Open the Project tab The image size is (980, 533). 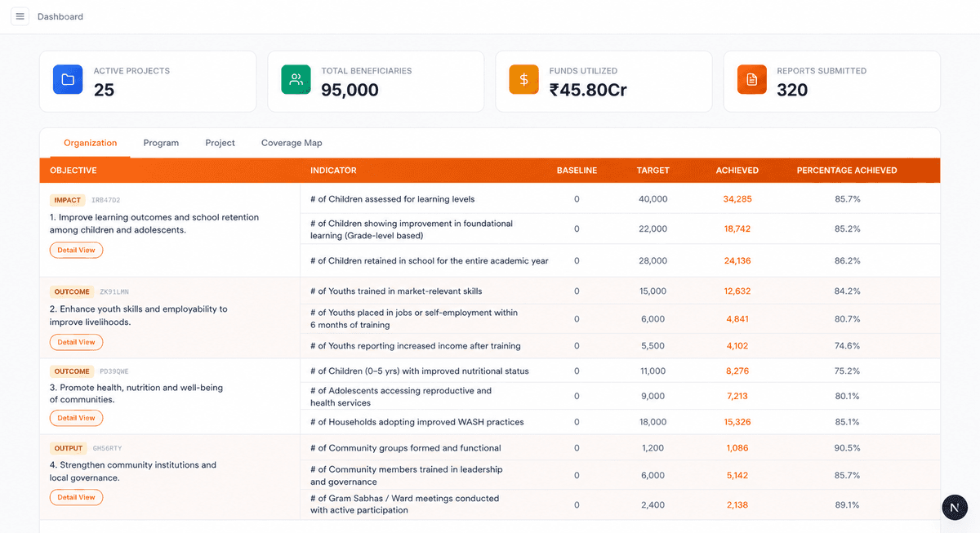[220, 143]
